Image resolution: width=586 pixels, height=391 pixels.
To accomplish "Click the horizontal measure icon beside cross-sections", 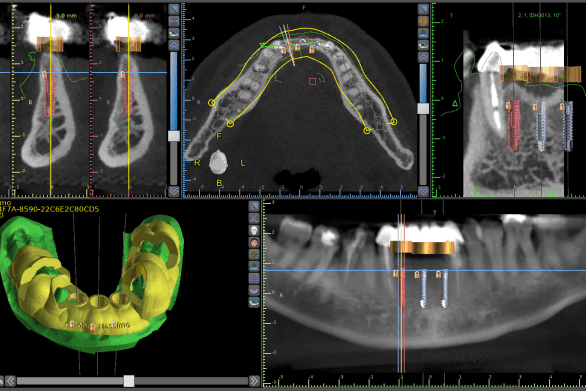I will [174, 21].
